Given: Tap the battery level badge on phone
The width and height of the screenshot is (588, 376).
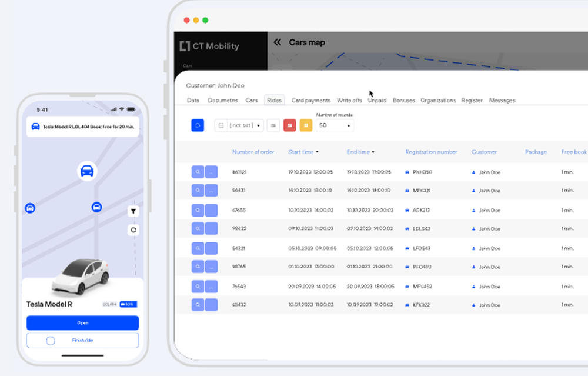Looking at the screenshot, I should [x=128, y=304].
